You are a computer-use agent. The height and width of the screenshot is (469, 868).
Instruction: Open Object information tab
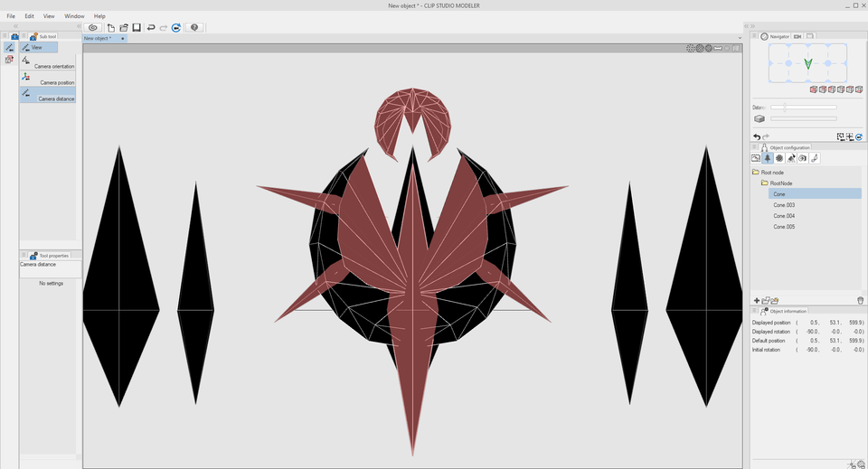tap(784, 312)
